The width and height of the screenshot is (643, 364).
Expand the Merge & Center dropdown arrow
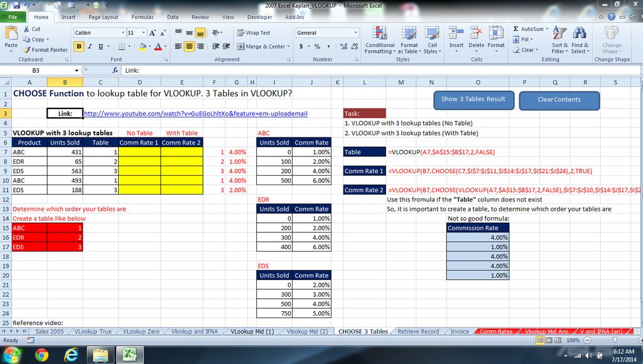(x=289, y=46)
